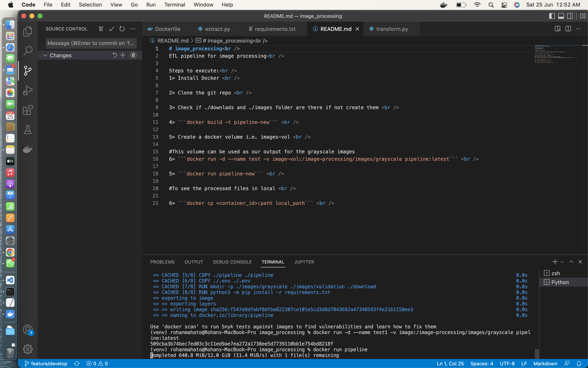Maximize the terminal panel size
The height and width of the screenshot is (368, 588).
point(571,262)
